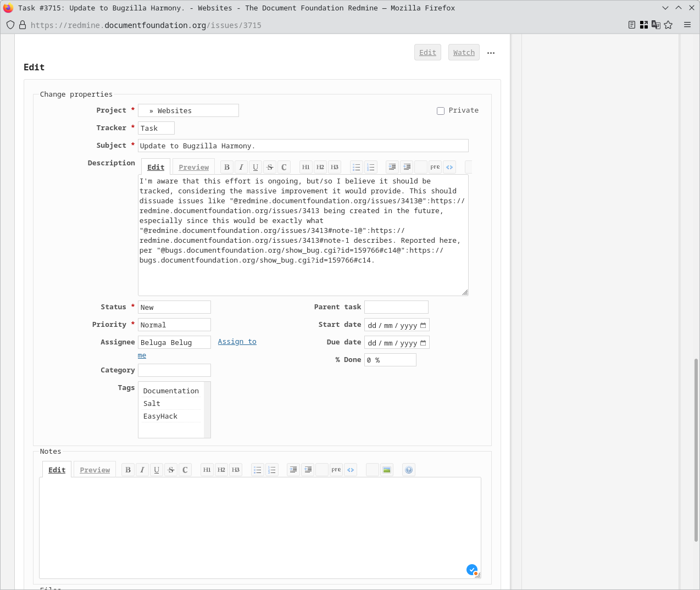Open the Priority dropdown

pos(174,325)
